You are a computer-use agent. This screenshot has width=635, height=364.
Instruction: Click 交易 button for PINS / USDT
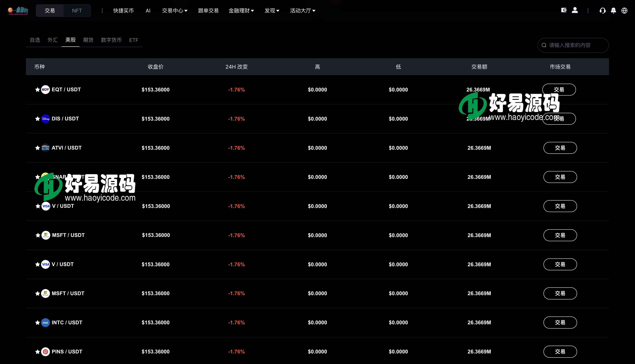560,352
